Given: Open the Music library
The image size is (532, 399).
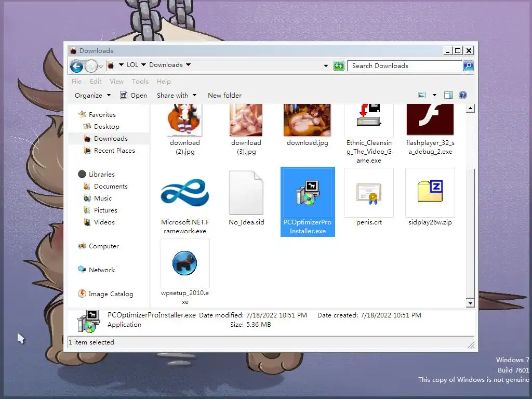Looking at the screenshot, I should 102,198.
